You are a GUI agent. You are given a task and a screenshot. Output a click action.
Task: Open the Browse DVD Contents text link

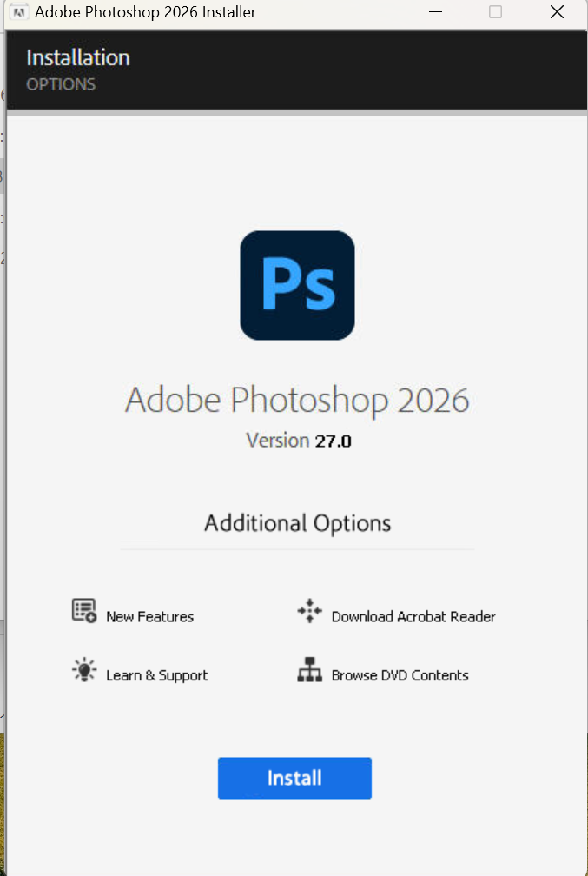pos(400,675)
